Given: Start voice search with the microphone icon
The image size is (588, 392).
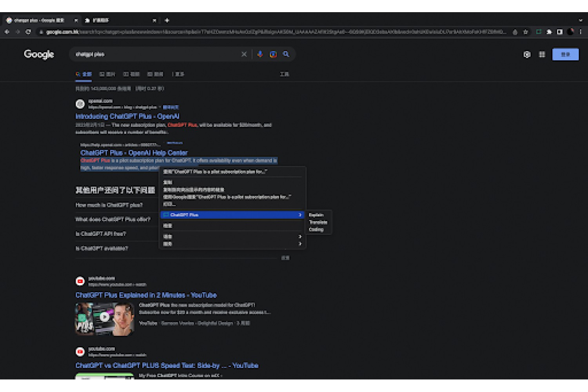Looking at the screenshot, I should pyautogui.click(x=260, y=54).
